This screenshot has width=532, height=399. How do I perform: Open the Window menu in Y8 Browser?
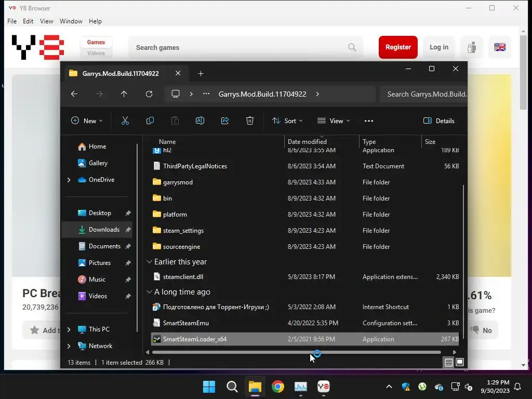(71, 21)
